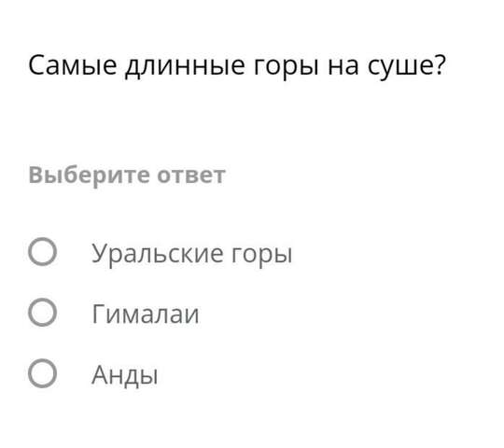The image size is (504, 448).
Task: Tick the circle next to Гималаи
Action: click(42, 313)
